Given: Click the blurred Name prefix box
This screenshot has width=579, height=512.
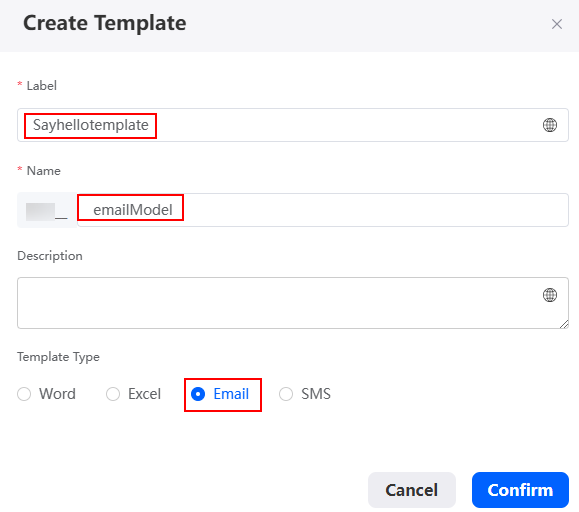Looking at the screenshot, I should (x=47, y=210).
